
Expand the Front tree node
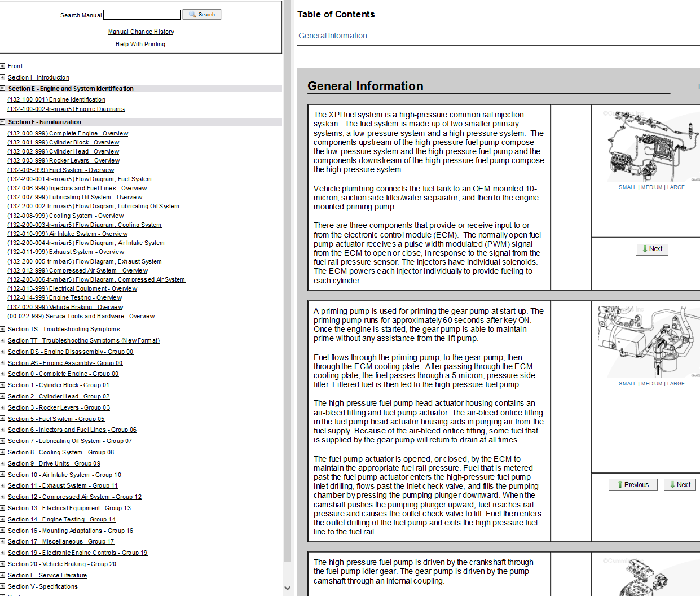[3, 66]
